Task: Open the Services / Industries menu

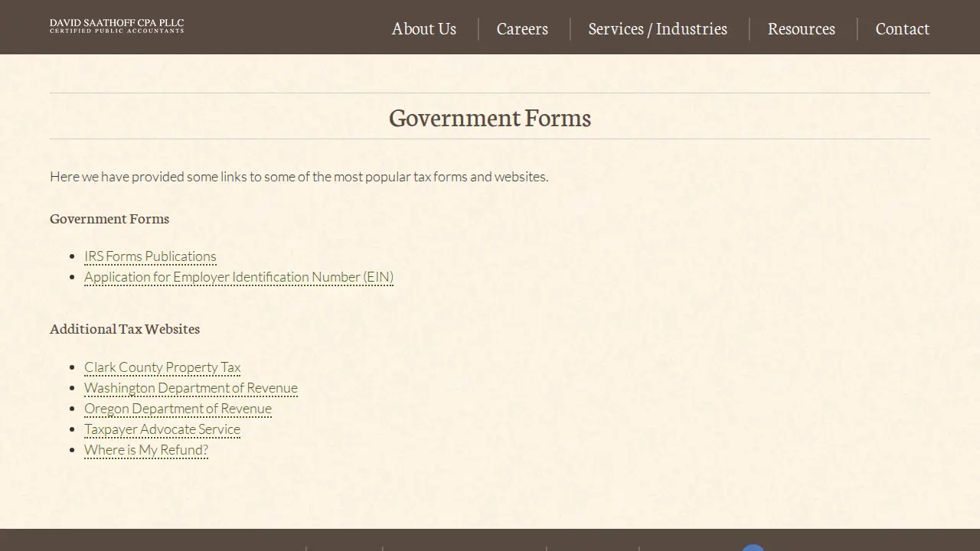Action: pyautogui.click(x=658, y=28)
